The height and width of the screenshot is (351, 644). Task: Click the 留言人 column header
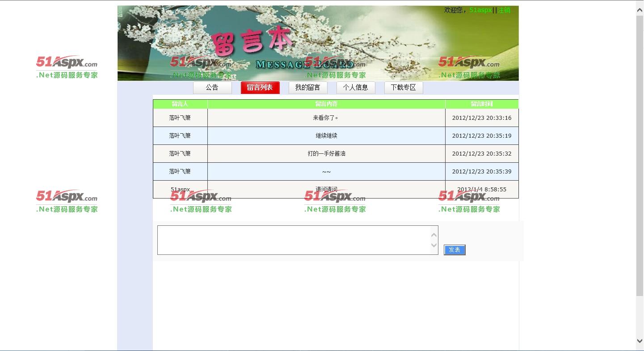coord(180,104)
